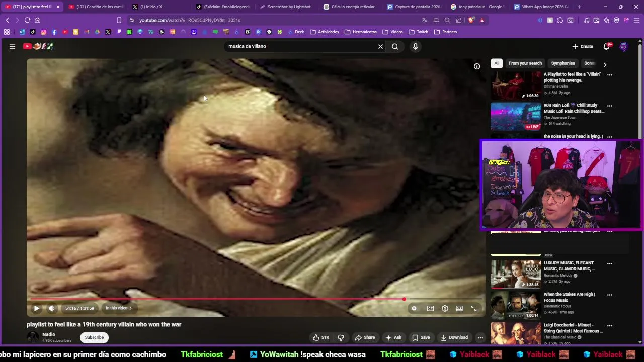The width and height of the screenshot is (644, 362).
Task: Subscribe to the Nadie channel
Action: pyautogui.click(x=94, y=337)
